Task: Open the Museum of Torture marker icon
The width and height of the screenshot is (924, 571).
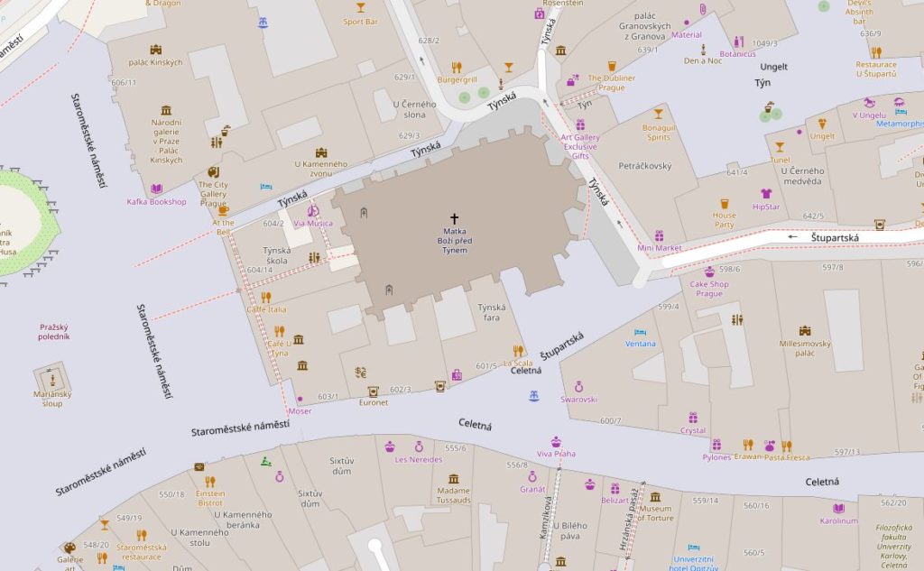Action: [655, 496]
